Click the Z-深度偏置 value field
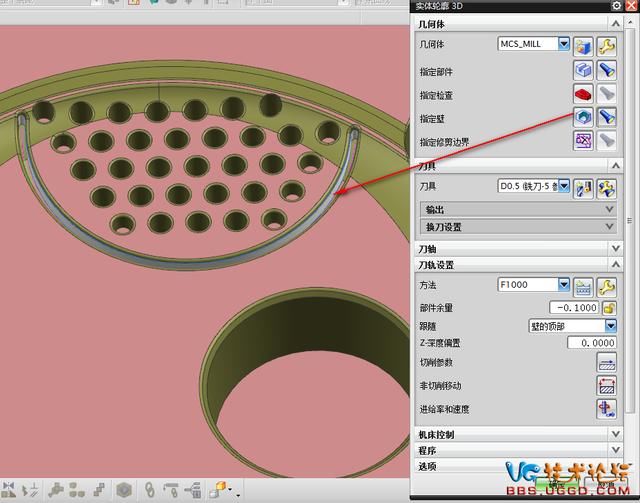The width and height of the screenshot is (640, 503). pyautogui.click(x=591, y=343)
